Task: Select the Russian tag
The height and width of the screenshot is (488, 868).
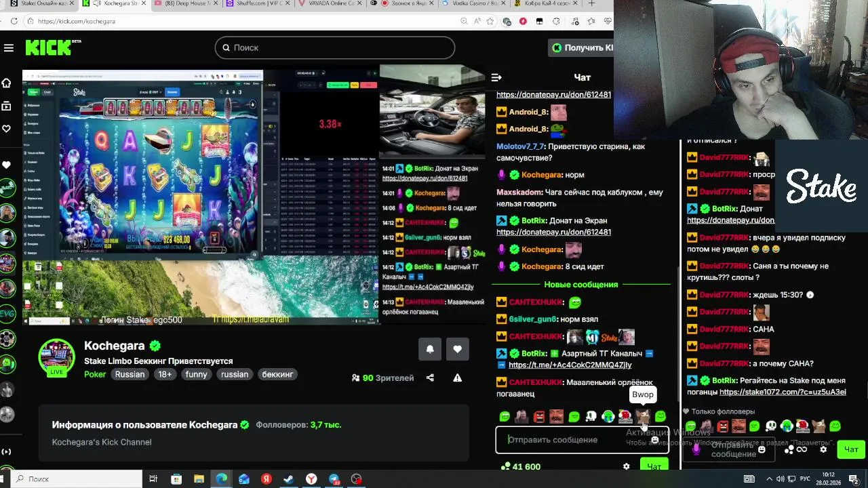Action: click(x=130, y=374)
